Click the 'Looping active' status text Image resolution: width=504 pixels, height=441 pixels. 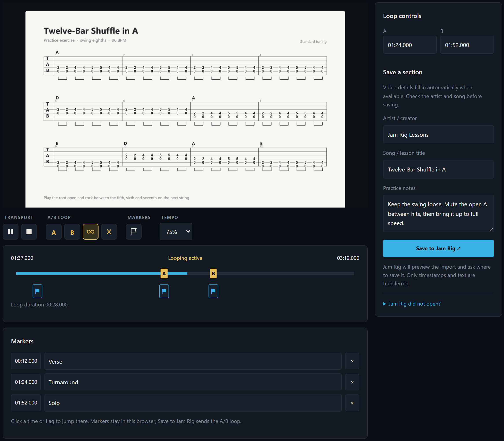tap(185, 258)
